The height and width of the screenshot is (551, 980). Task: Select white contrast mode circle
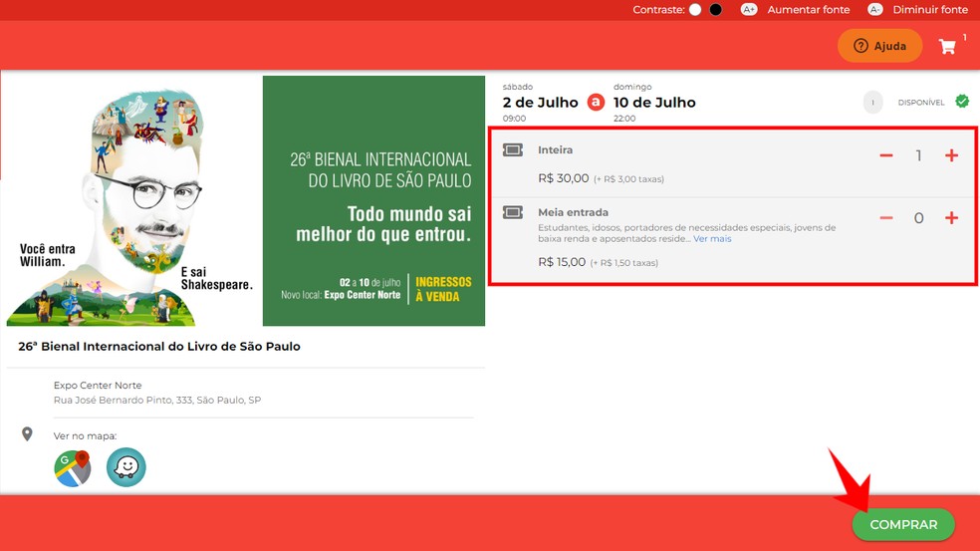pos(695,9)
